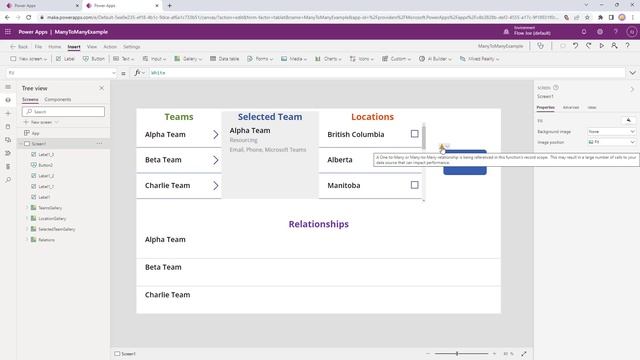Open the Action tab
Viewport: 640px width, 360px height.
tap(110, 47)
